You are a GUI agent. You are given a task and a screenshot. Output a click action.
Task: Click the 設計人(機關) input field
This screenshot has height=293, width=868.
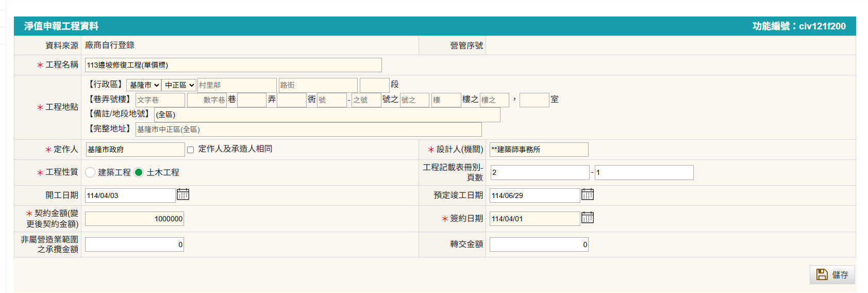539,150
